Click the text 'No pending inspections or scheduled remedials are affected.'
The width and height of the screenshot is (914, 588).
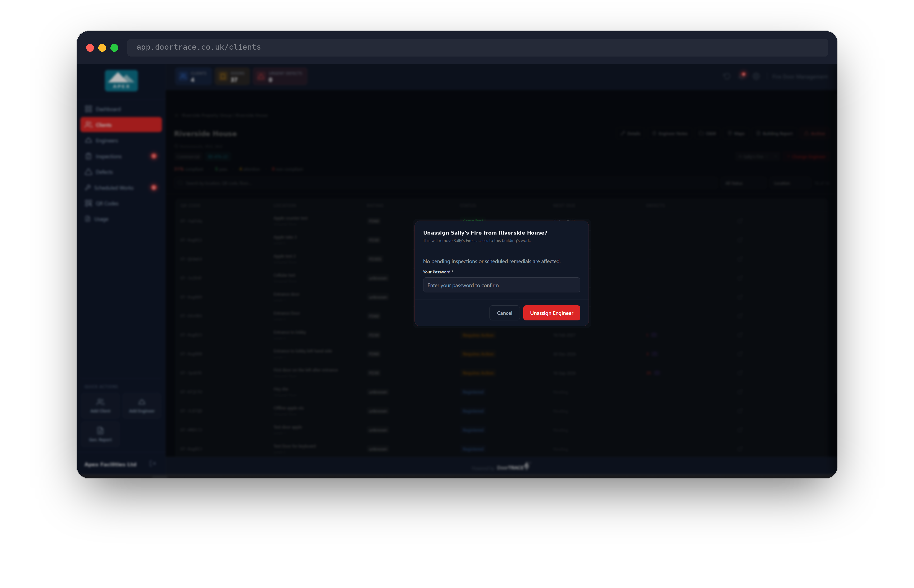(x=491, y=261)
